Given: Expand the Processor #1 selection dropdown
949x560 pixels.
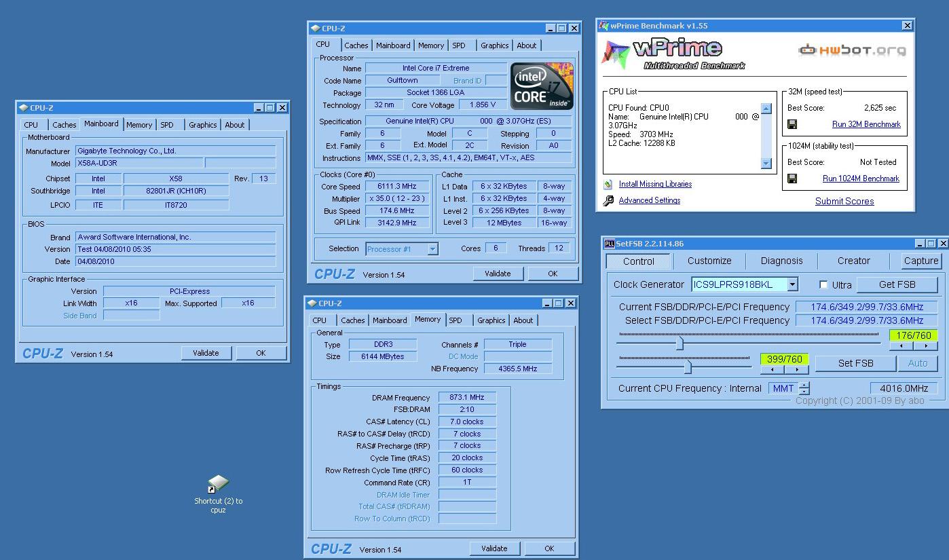Looking at the screenshot, I should [432, 249].
